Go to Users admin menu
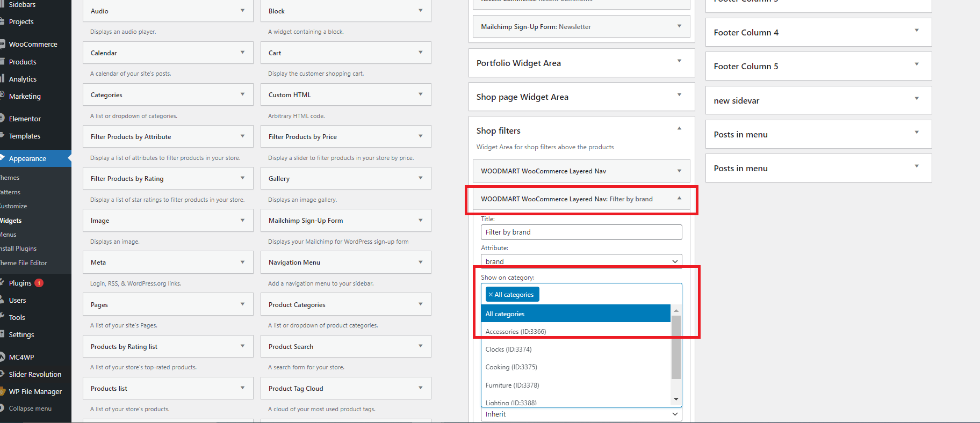Image resolution: width=980 pixels, height=423 pixels. (17, 301)
